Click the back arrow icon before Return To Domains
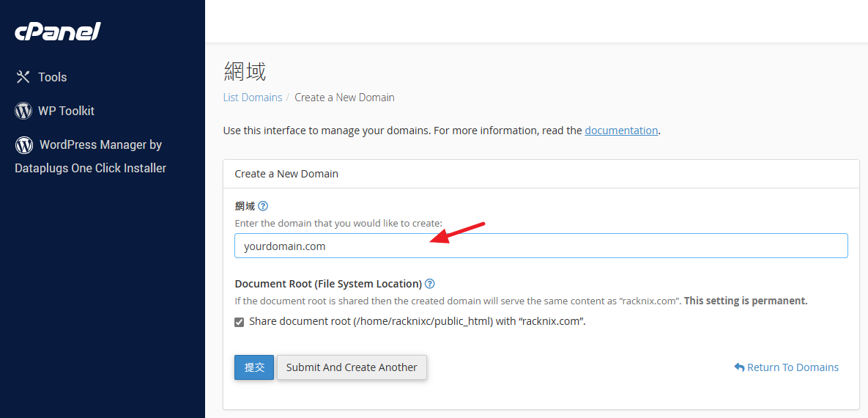 (739, 367)
